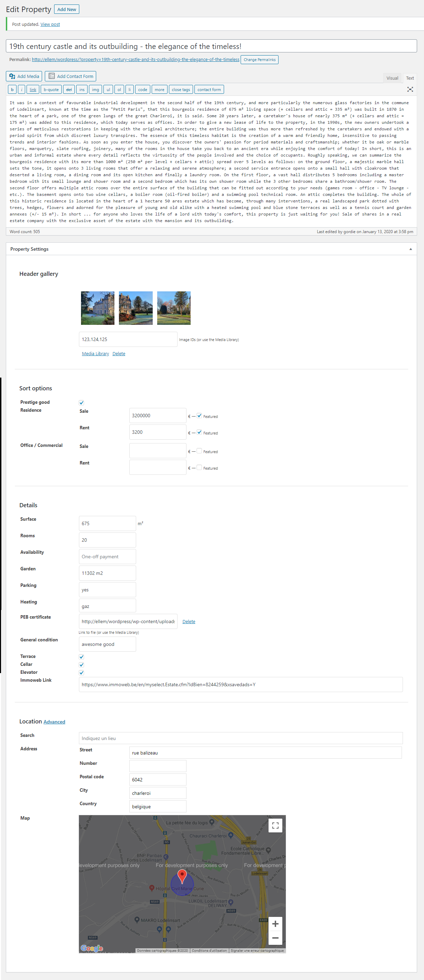Click the Add Media button
424x980 pixels.
[x=24, y=77]
